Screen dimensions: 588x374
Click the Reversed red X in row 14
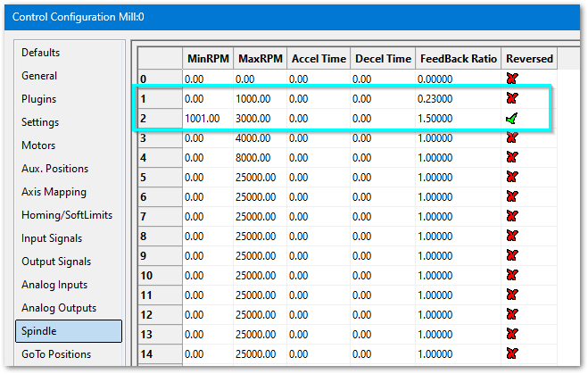tap(512, 353)
